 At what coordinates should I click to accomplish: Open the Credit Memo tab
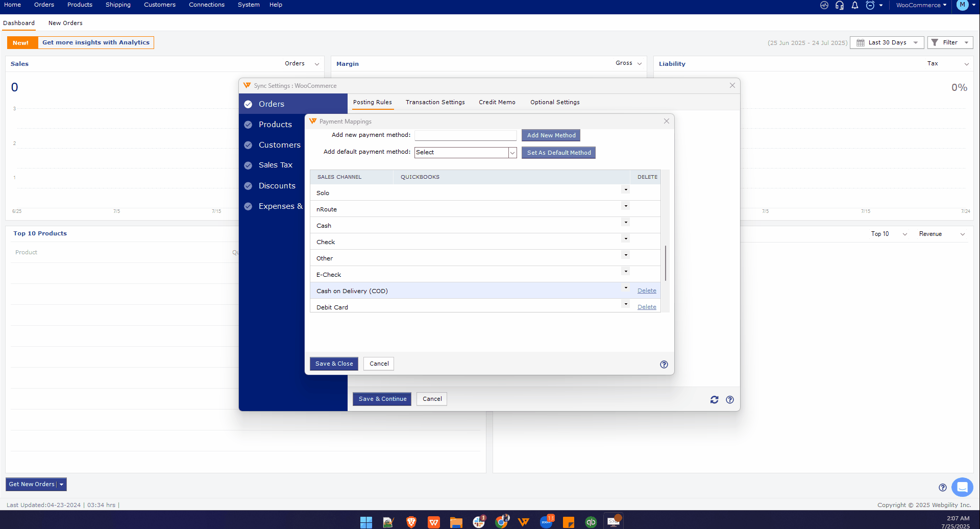click(497, 102)
